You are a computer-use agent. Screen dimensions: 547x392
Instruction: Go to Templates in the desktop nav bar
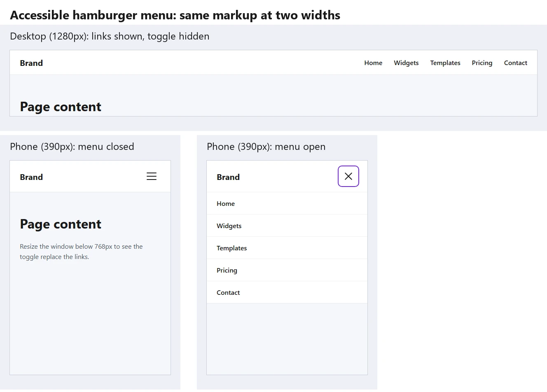tap(445, 63)
